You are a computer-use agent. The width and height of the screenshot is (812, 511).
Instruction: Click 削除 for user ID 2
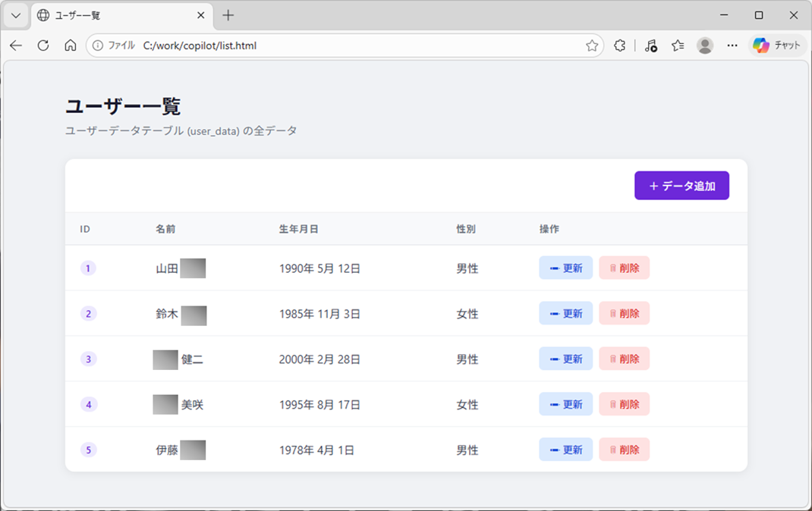624,313
